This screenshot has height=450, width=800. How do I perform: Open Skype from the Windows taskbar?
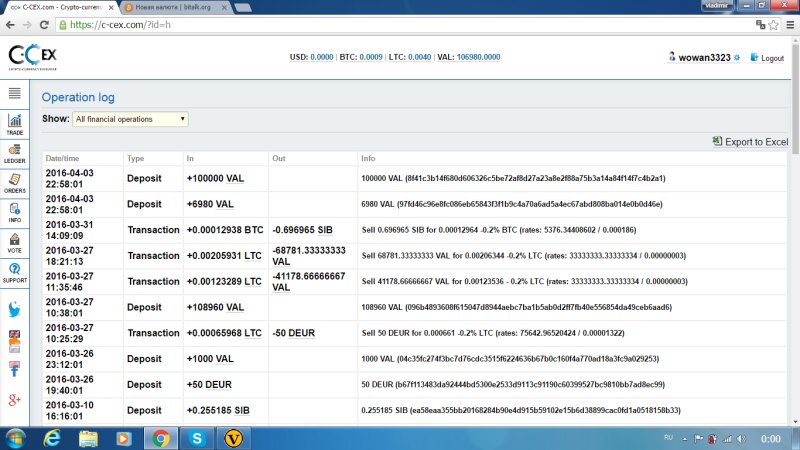point(198,437)
